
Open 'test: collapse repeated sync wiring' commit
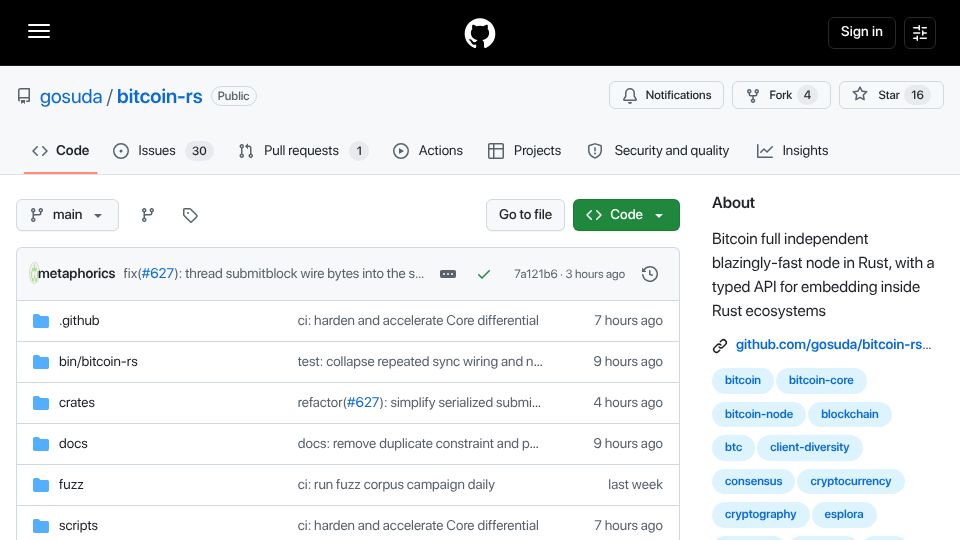(420, 362)
